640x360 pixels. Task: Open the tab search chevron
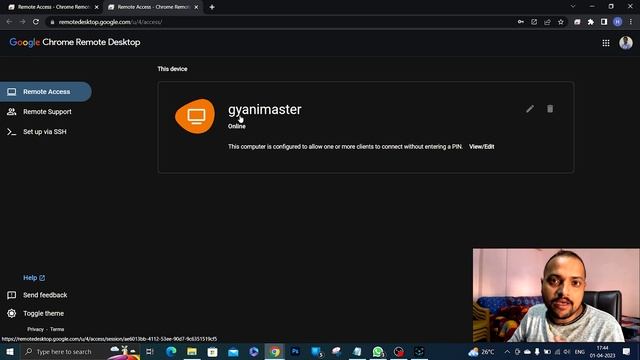click(573, 7)
